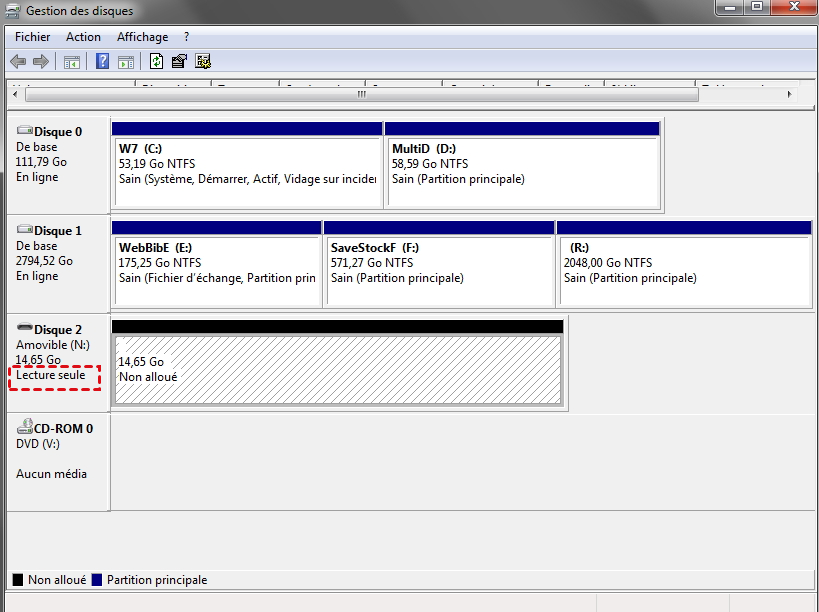The height and width of the screenshot is (612, 819).
Task: Open the Fichier menu
Action: 32,37
